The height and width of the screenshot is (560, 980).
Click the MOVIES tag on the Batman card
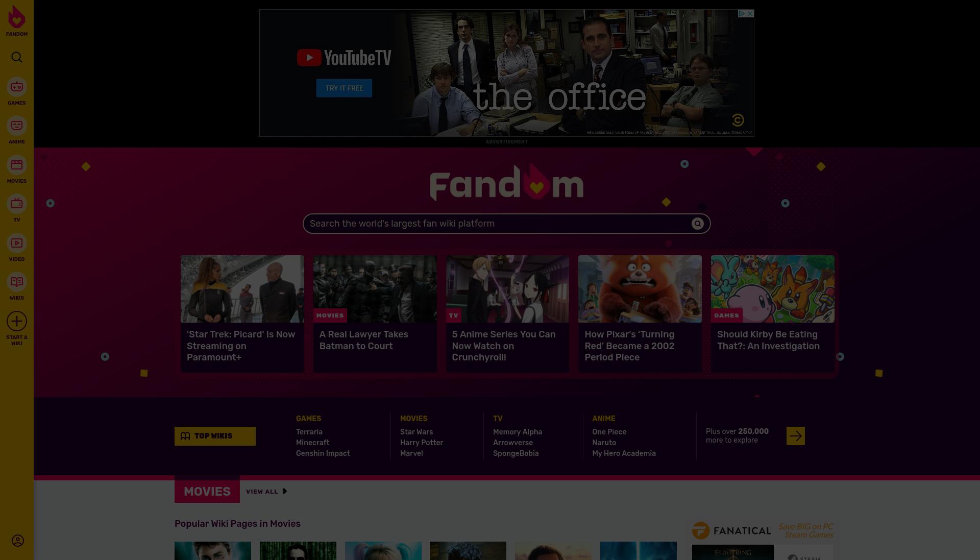tap(330, 315)
